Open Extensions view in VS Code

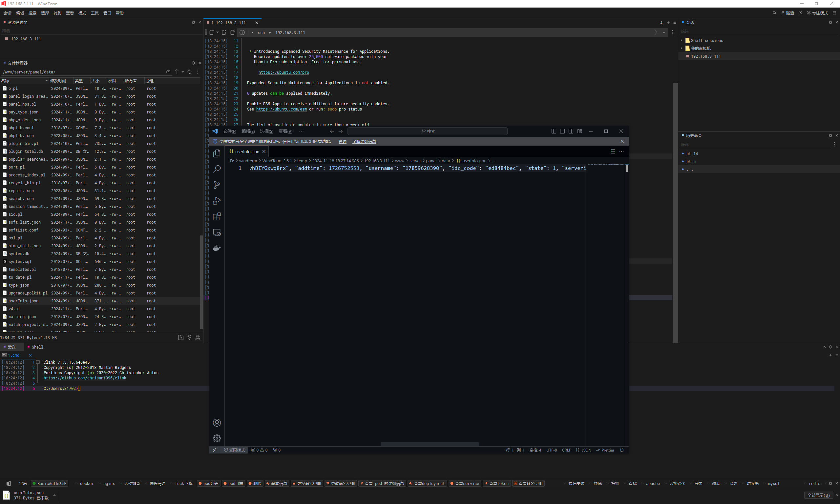click(217, 216)
